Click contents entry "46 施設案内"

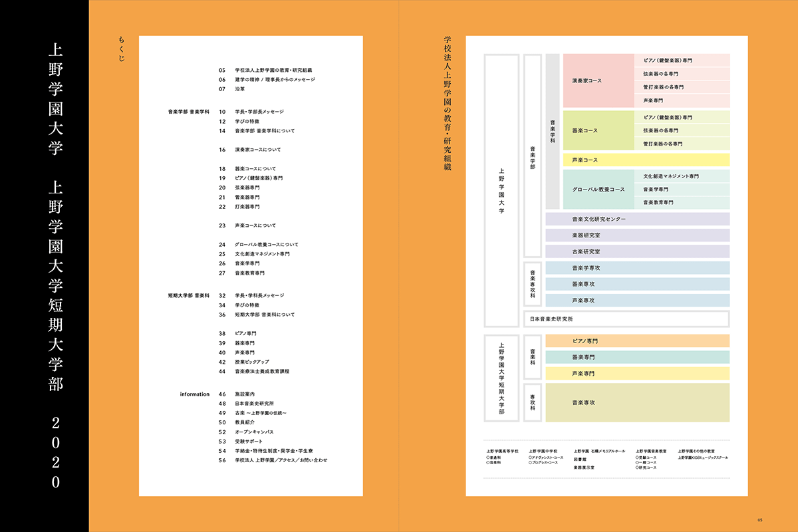coord(237,394)
